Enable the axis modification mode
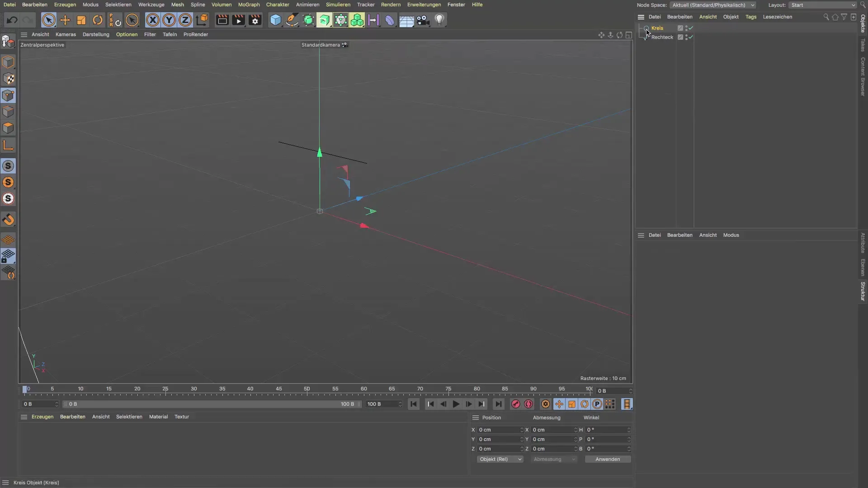 pyautogui.click(x=8, y=145)
